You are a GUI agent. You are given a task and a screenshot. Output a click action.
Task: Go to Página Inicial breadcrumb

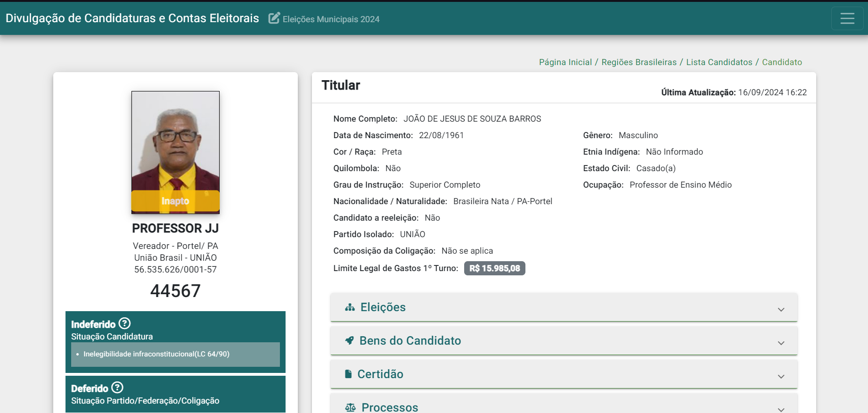(565, 62)
